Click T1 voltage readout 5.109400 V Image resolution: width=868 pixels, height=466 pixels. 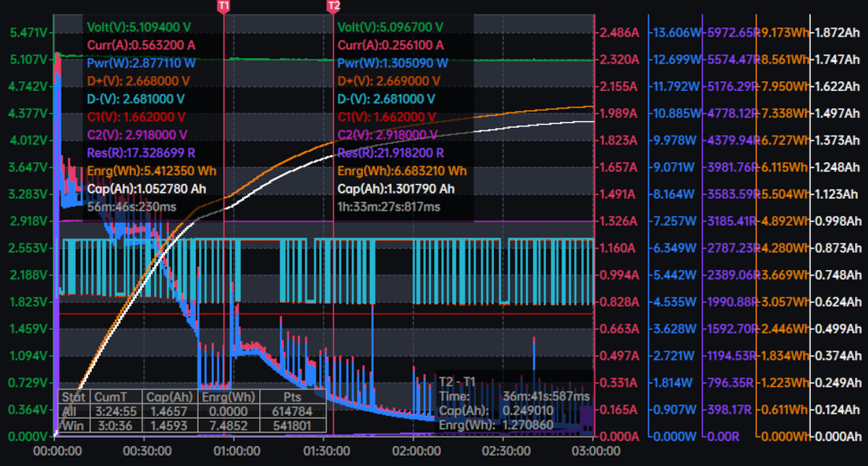[139, 27]
